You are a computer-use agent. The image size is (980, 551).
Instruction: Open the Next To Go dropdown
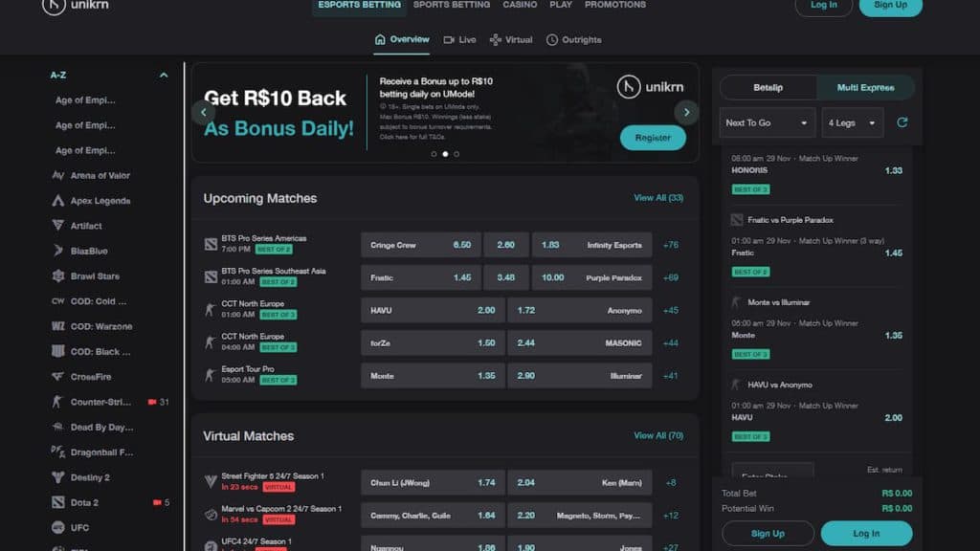pos(767,123)
